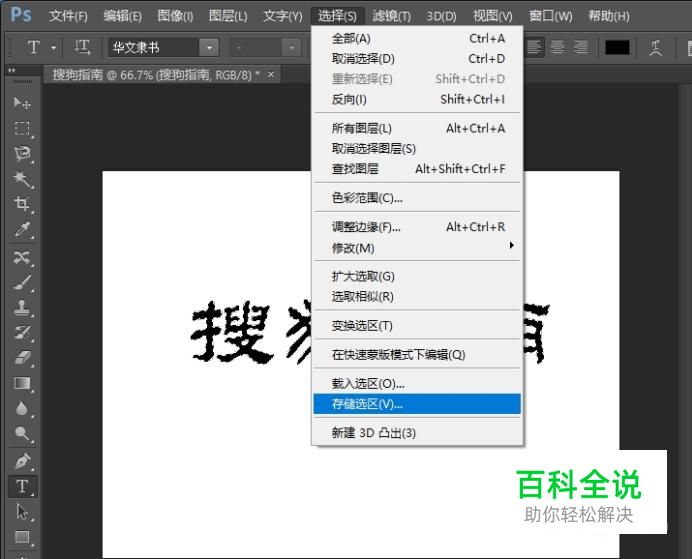This screenshot has height=559, width=692.
Task: Open the 图像(I) menu
Action: pyautogui.click(x=175, y=16)
